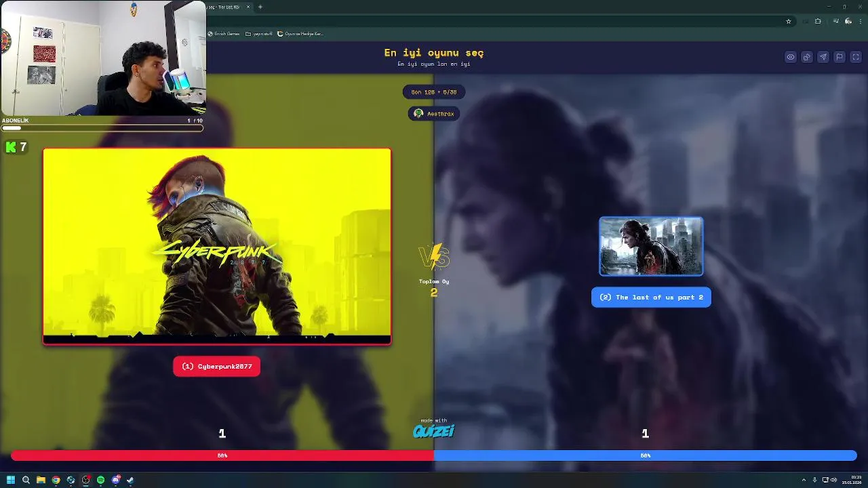Toggle the eye visibility icon in header
Screen dimensions: 868x488
point(791,57)
